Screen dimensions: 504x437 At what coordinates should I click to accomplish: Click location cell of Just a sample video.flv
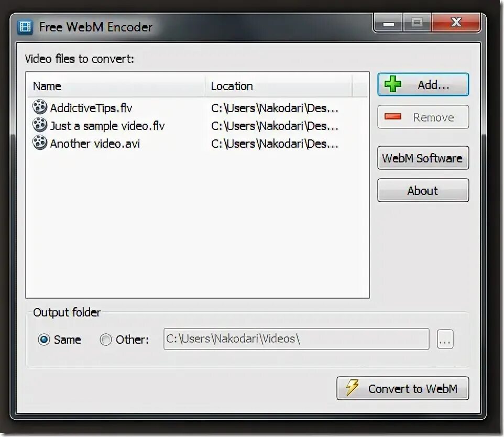[x=275, y=126]
